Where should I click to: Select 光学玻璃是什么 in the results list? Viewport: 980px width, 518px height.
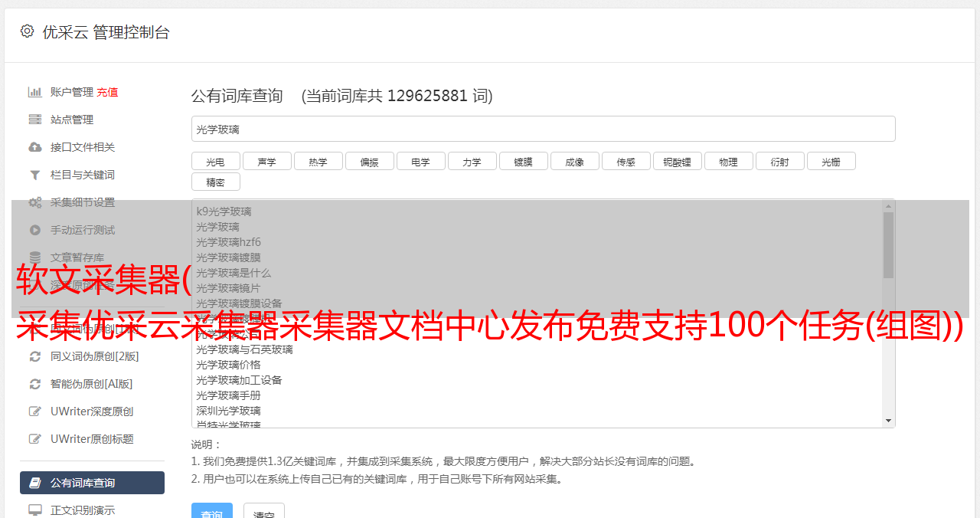(x=234, y=273)
